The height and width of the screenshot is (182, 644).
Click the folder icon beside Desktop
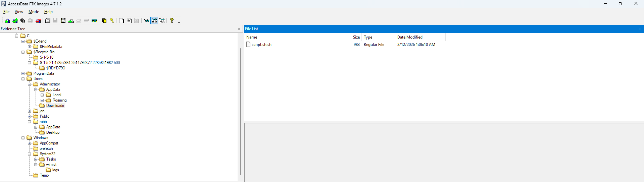pyautogui.click(x=42, y=132)
